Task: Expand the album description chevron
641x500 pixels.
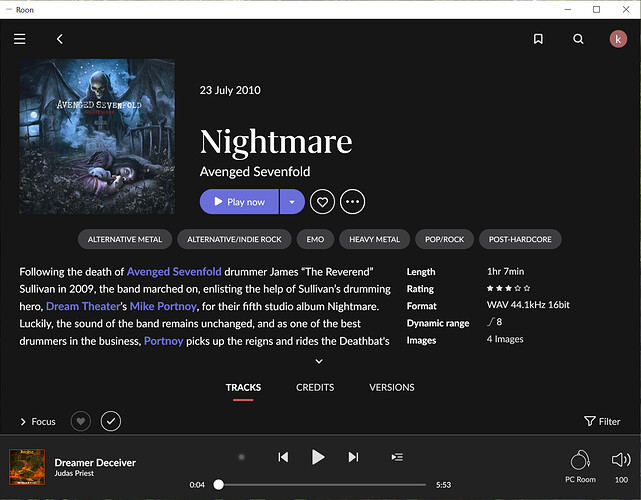Action: 319,361
